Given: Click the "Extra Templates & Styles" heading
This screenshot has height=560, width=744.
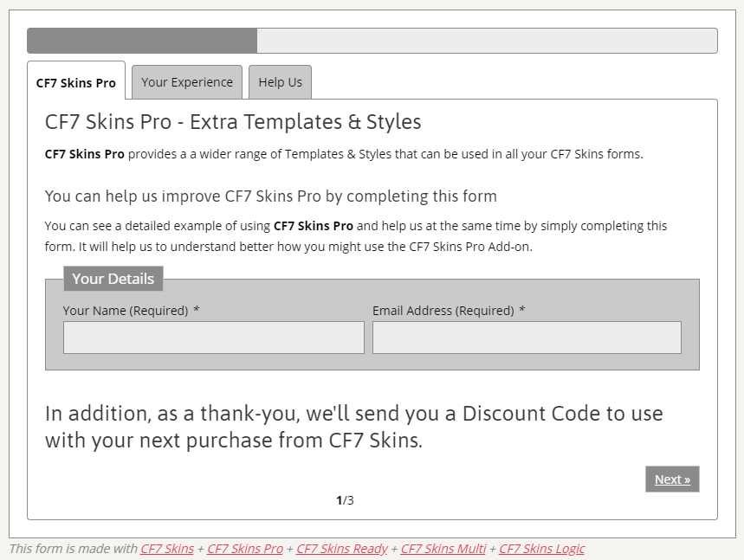Looking at the screenshot, I should (233, 122).
